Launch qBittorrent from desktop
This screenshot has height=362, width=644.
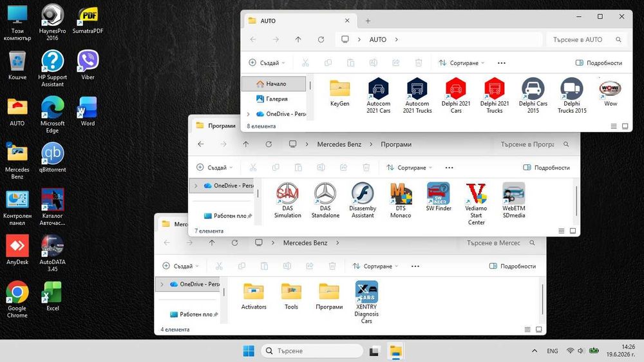(x=52, y=157)
